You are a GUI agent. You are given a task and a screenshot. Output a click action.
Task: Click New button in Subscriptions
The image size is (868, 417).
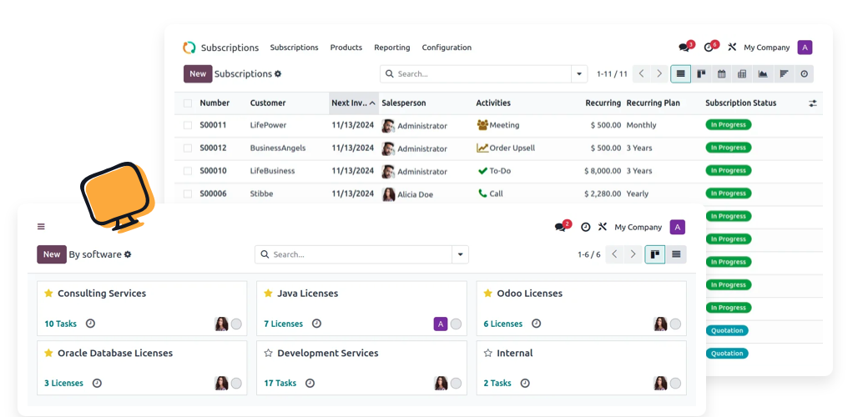point(198,74)
